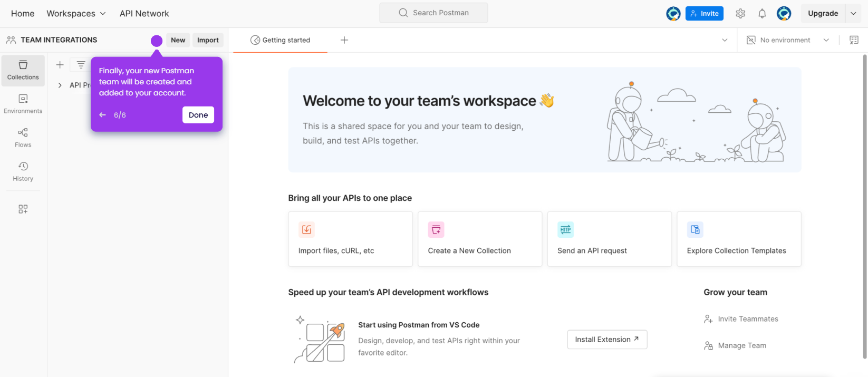
Task: Open the settings gear icon
Action: coord(740,14)
